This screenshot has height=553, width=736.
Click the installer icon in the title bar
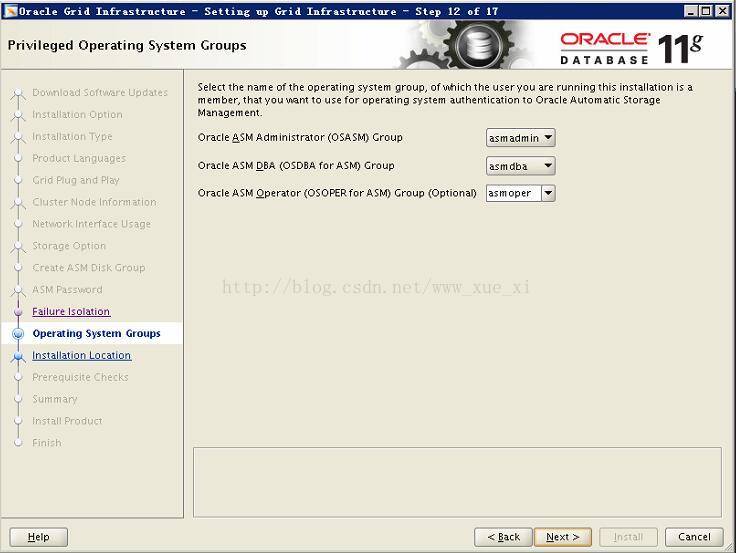10,11
